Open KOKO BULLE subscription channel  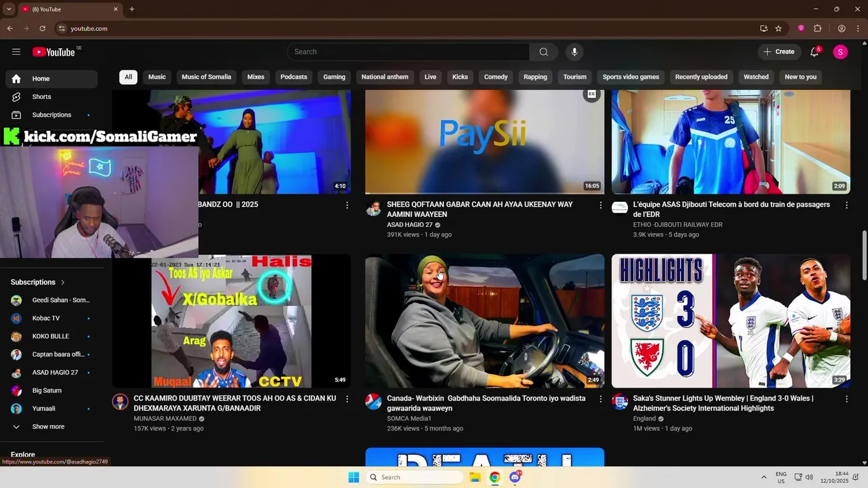52,336
